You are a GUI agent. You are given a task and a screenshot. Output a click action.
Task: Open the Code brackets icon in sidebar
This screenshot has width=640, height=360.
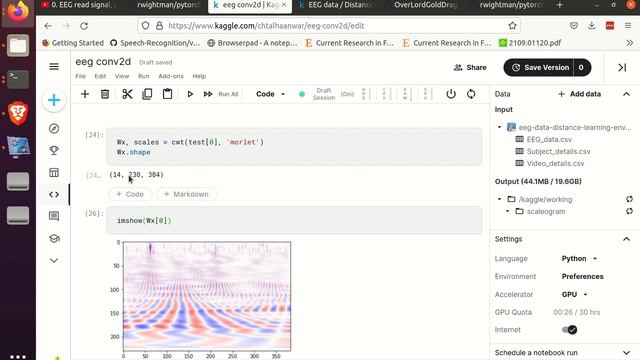tap(54, 194)
